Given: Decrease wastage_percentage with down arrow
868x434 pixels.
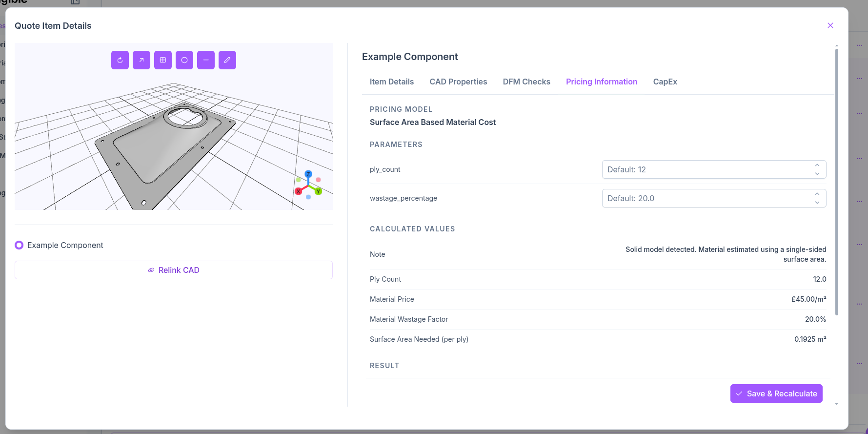Looking at the screenshot, I should point(817,203).
